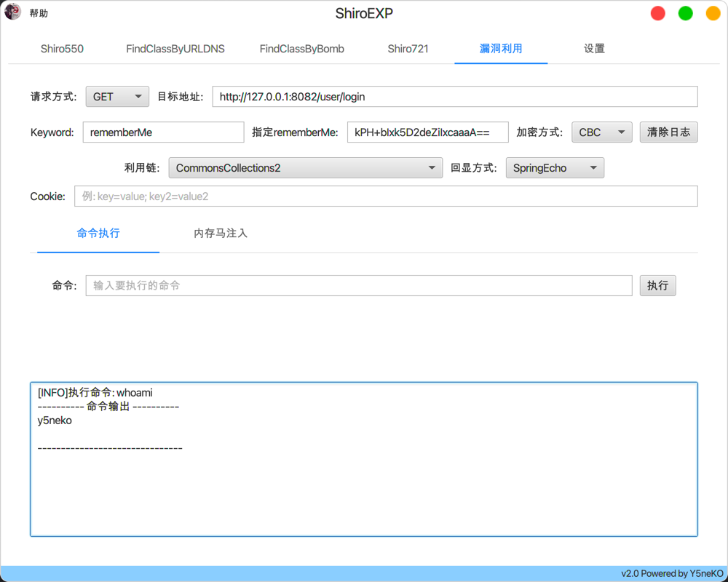This screenshot has height=582, width=728.
Task: Click the target address URL field
Action: click(x=455, y=97)
